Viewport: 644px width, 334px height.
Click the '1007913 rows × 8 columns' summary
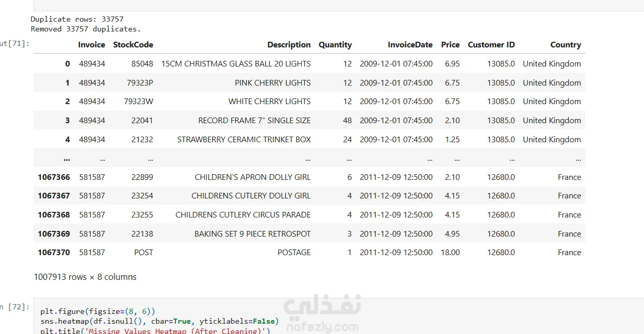pyautogui.click(x=85, y=277)
